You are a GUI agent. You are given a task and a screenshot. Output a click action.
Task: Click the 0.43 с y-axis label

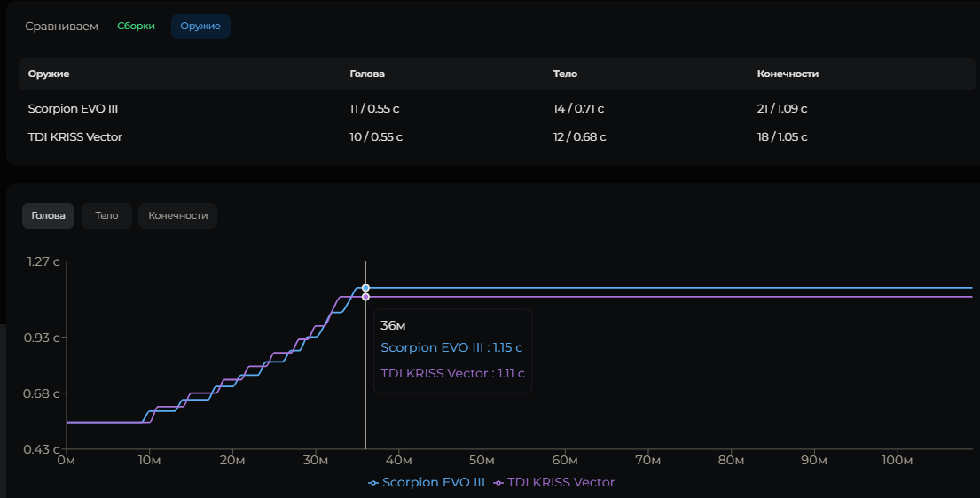42,450
